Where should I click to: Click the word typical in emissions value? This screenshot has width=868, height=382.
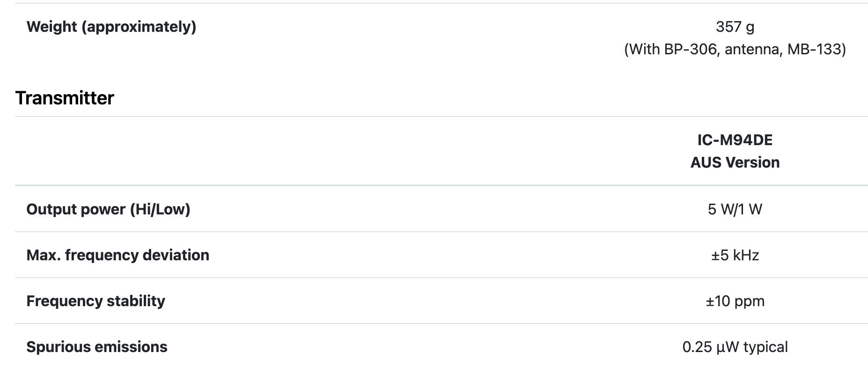pyautogui.click(x=765, y=347)
